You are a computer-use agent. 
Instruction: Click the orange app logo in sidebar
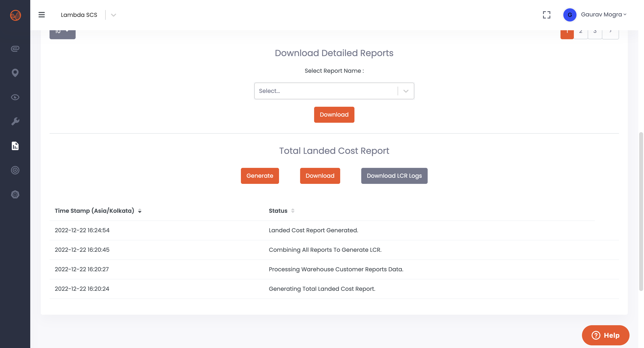coord(15,15)
